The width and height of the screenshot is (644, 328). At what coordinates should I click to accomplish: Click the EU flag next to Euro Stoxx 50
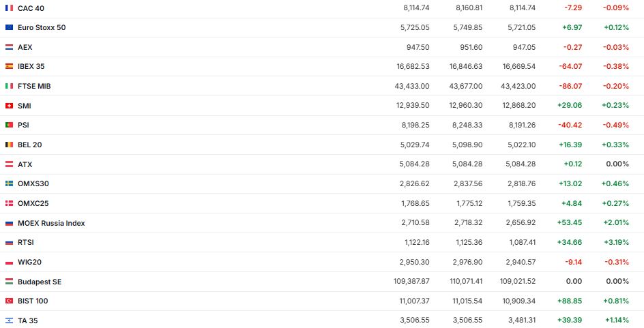[x=9, y=27]
